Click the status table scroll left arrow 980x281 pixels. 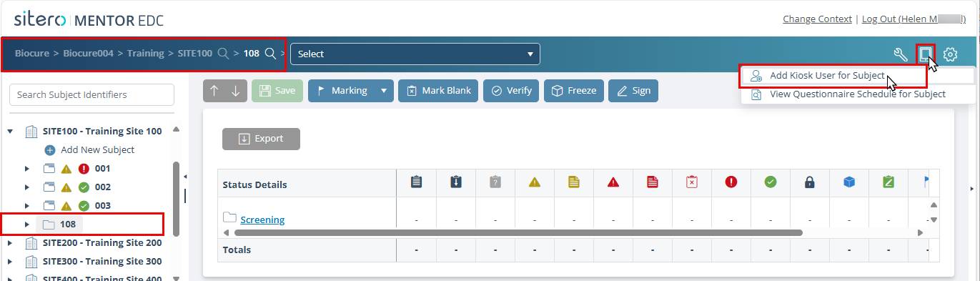pos(227,232)
